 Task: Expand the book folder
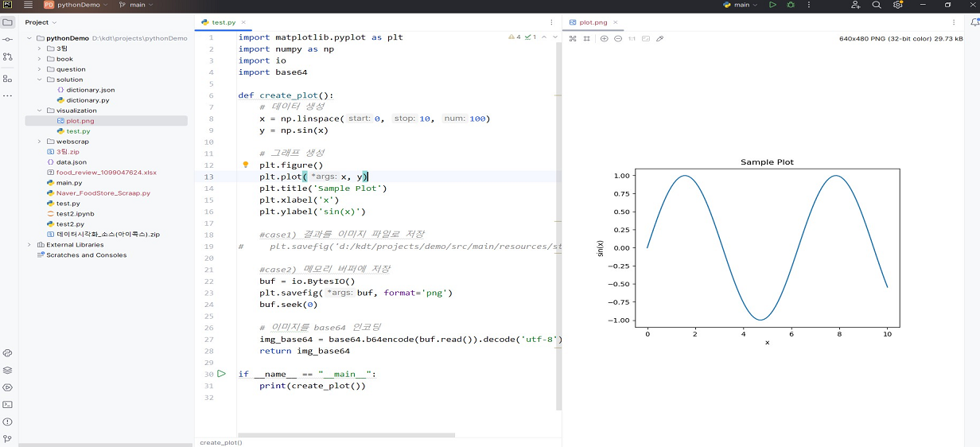click(x=40, y=59)
